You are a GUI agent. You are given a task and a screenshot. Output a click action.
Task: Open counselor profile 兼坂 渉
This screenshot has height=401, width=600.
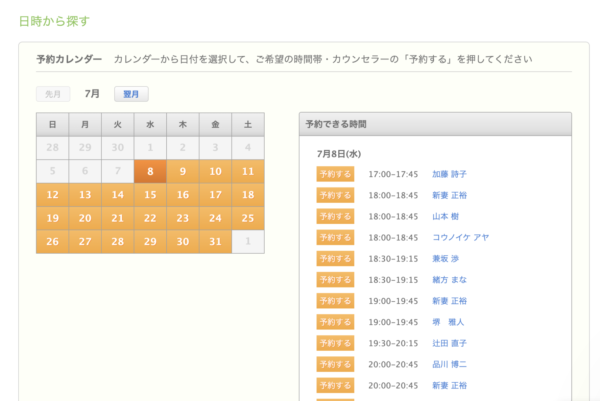point(445,259)
